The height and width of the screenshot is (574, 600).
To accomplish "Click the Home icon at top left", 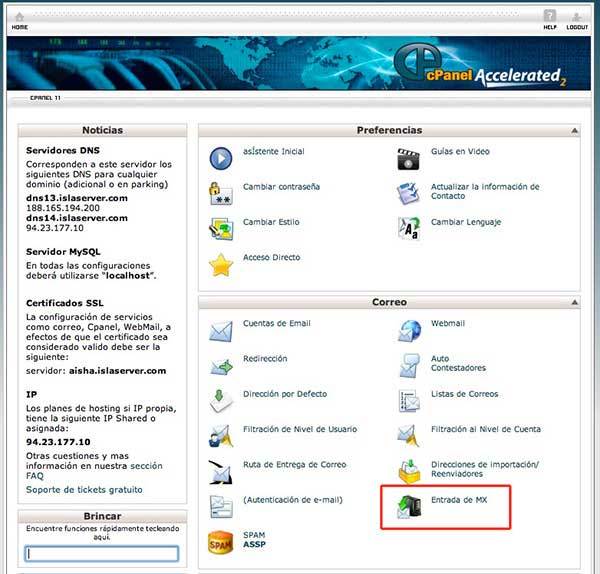I will pos(20,17).
